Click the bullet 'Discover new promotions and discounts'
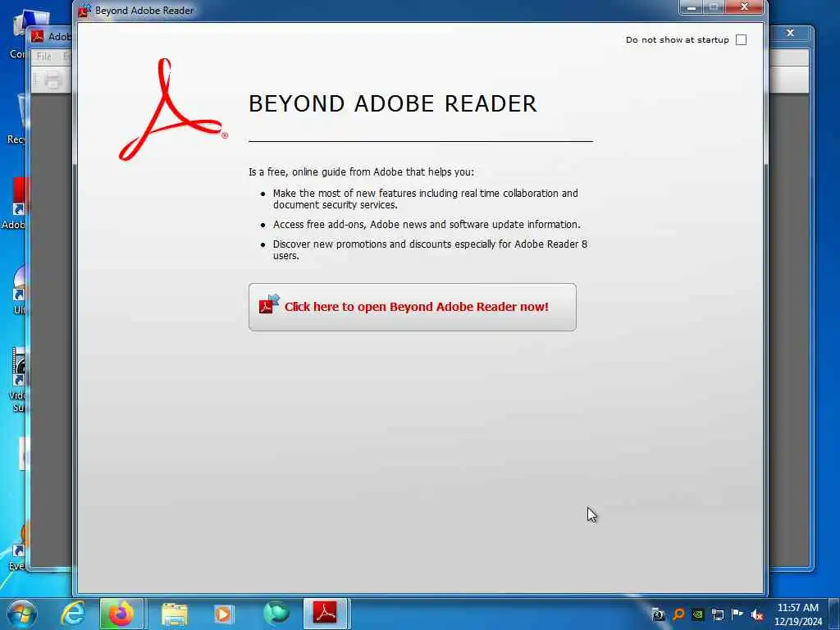Image resolution: width=840 pixels, height=630 pixels. (x=430, y=249)
